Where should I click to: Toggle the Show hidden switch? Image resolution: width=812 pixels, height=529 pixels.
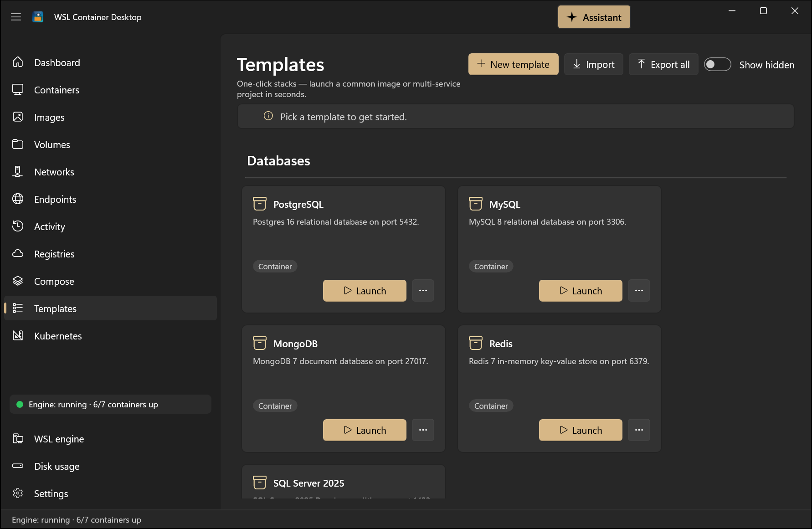pyautogui.click(x=717, y=64)
